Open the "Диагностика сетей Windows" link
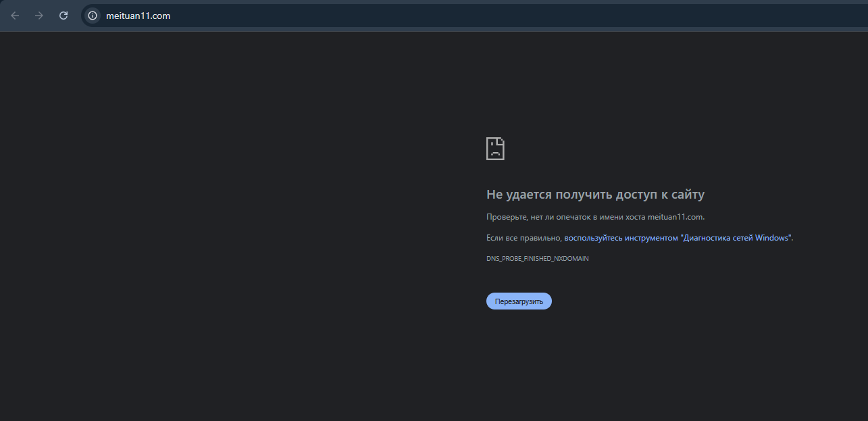This screenshot has height=421, width=868. tap(678, 238)
